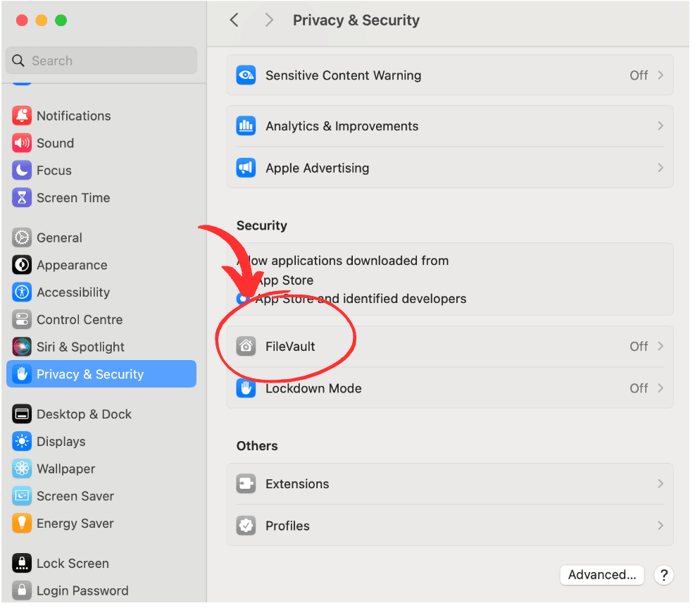Click the back navigation chevron

tap(234, 20)
